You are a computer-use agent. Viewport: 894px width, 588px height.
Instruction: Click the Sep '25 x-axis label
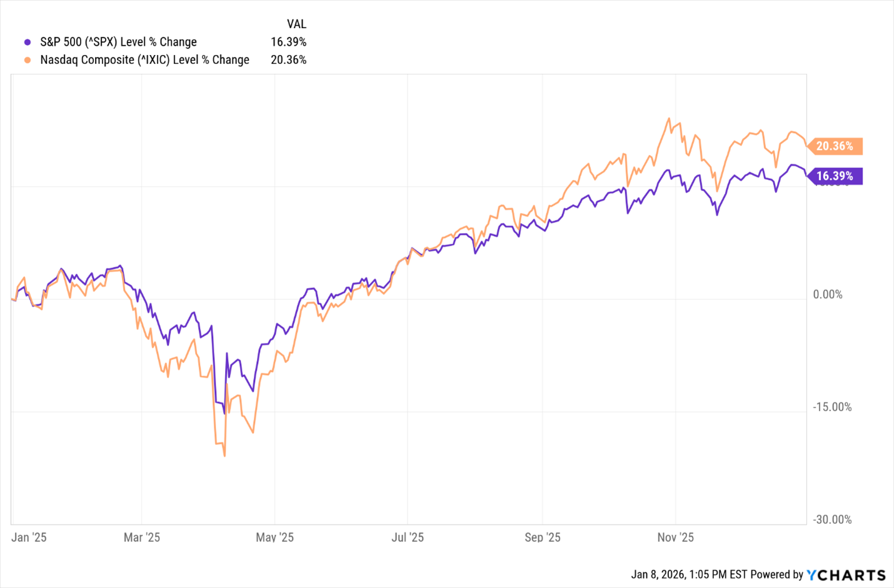coord(543,537)
